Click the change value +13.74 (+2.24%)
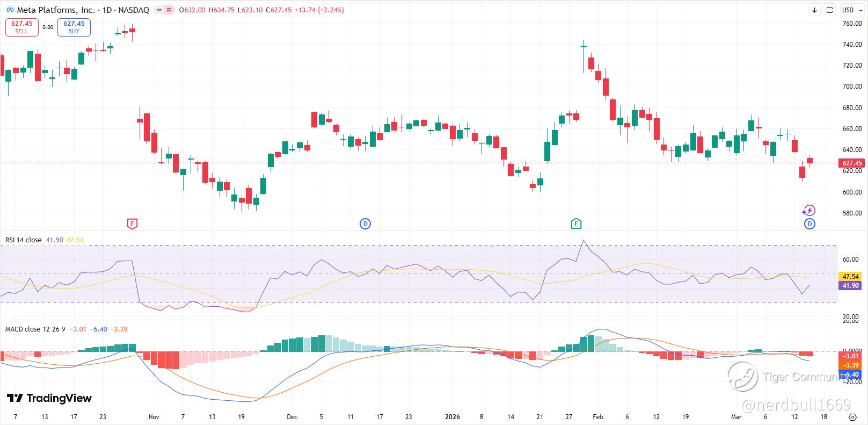Image resolution: width=868 pixels, height=425 pixels. click(319, 10)
